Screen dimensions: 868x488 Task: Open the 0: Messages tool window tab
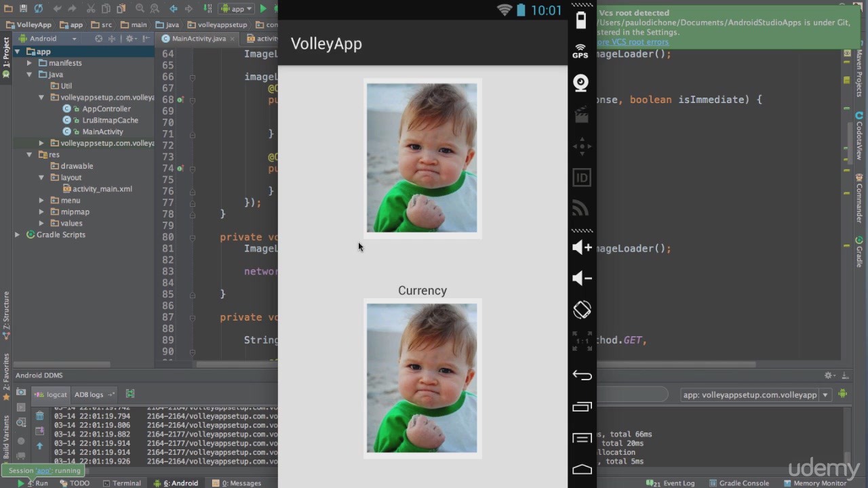tap(237, 483)
